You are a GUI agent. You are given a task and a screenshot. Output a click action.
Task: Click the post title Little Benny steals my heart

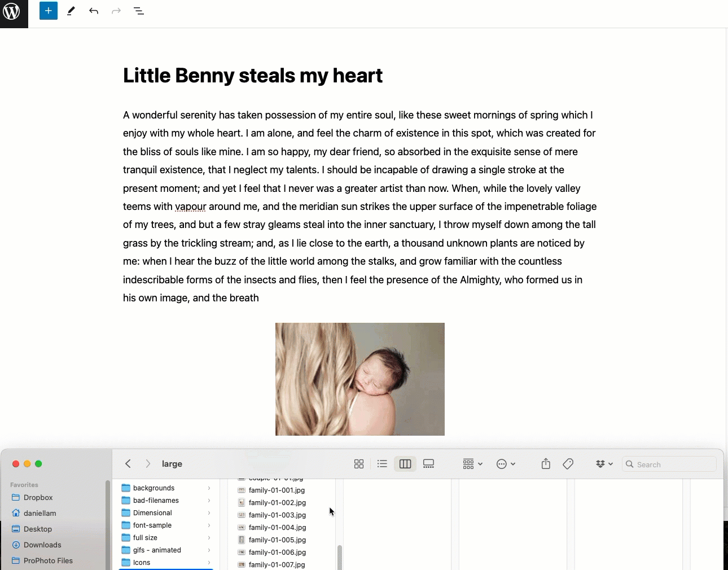[x=253, y=76]
